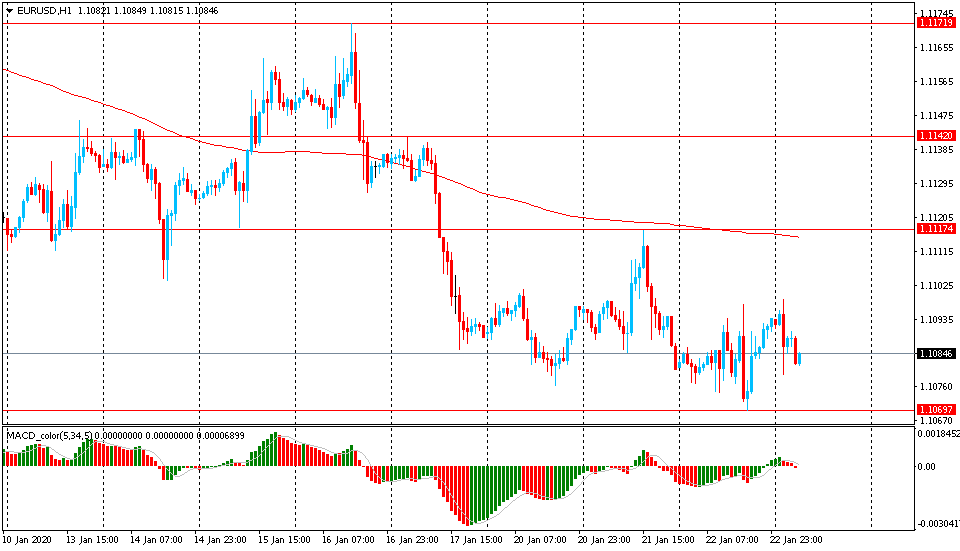Click the 1.11655 price scale value
The width and height of the screenshot is (960, 551).
click(x=937, y=48)
